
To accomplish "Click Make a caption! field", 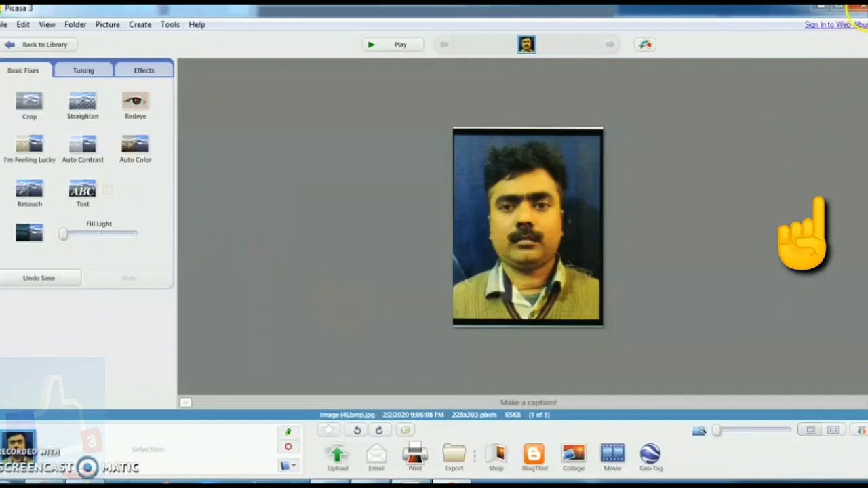I will [528, 403].
